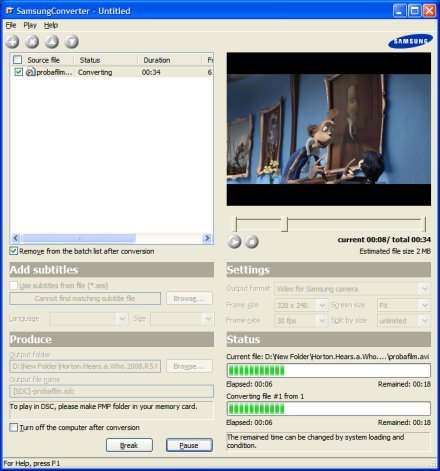Click the current file progress bar
The height and width of the screenshot is (471, 440).
[x=329, y=370]
